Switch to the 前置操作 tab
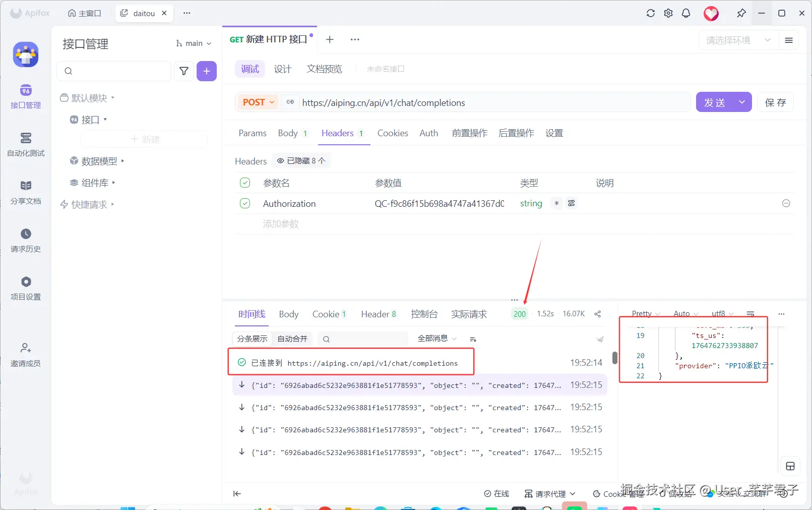The height and width of the screenshot is (510, 812). pyautogui.click(x=470, y=133)
